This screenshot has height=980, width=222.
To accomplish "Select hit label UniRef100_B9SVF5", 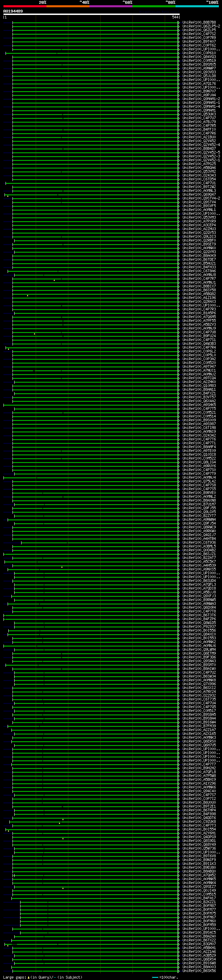I will click(199, 206).
